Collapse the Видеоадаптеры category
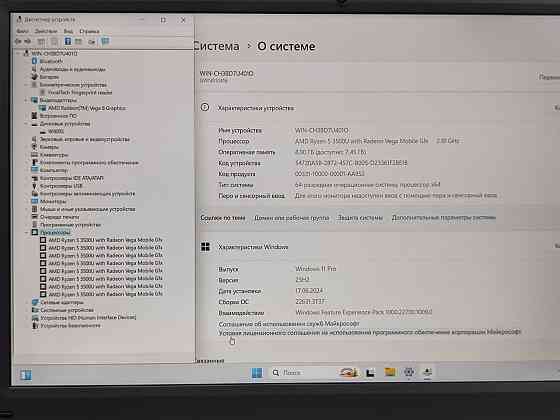Screen dimensions: 560x420 (27, 100)
